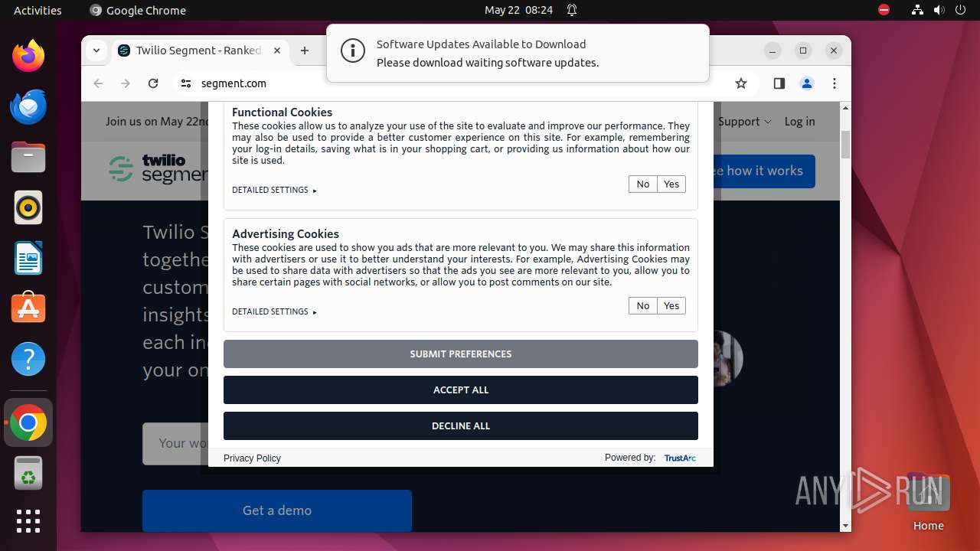Launch LibreOffice Writer from dock
The image size is (980, 551).
point(28,258)
